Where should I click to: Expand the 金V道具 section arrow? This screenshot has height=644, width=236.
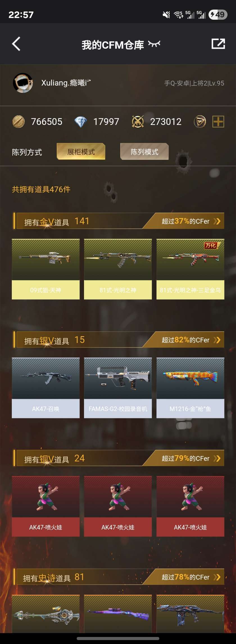pos(217,221)
